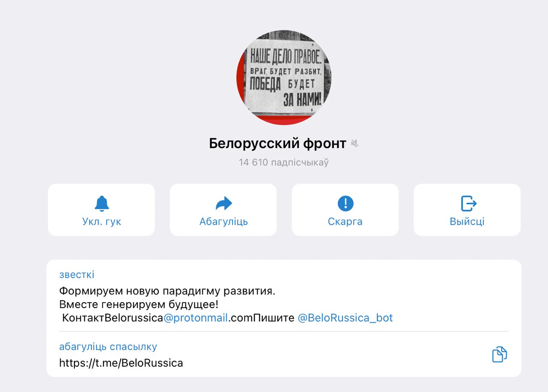The image size is (548, 392).
Task: Click the 'Формируем новую парадигму развития' description line
Action: click(167, 291)
